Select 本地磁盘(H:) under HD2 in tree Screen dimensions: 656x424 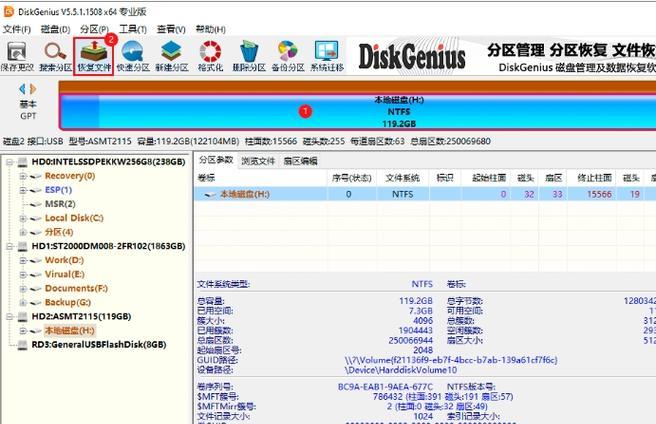coord(70,331)
